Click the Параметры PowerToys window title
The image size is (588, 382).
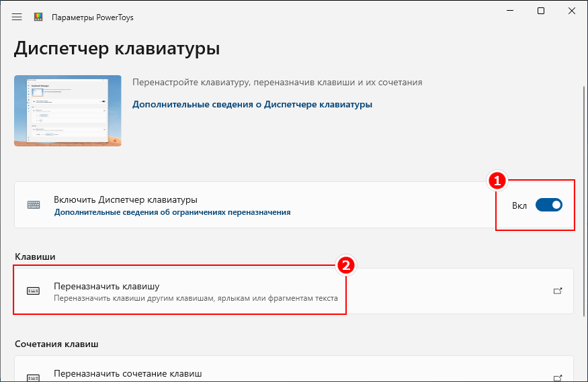pyautogui.click(x=93, y=17)
